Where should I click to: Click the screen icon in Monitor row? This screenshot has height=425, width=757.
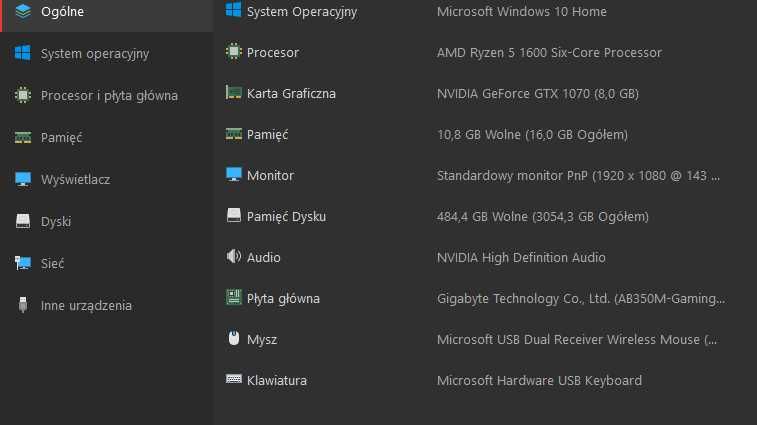[x=234, y=174]
